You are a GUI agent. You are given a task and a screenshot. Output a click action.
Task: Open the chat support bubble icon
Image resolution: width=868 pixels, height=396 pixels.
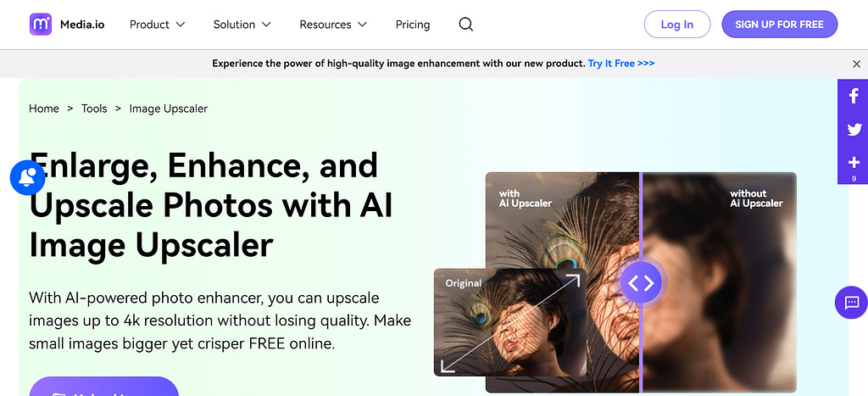[x=851, y=303]
